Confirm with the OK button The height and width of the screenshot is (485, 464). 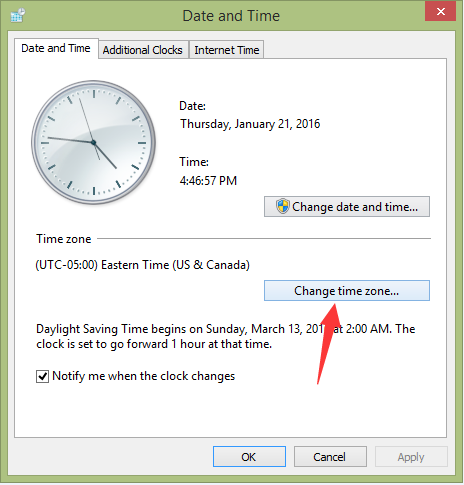(x=249, y=457)
